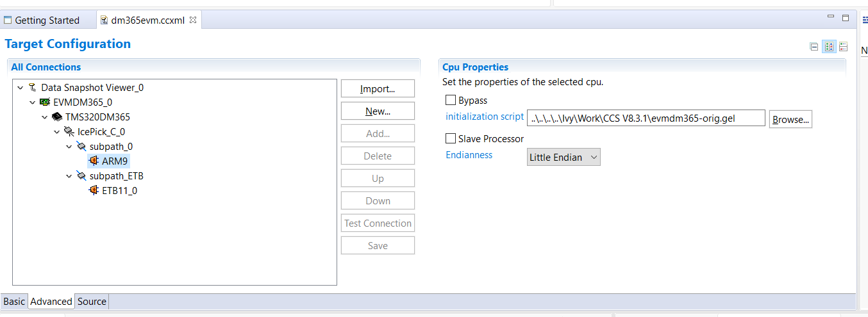868x317 pixels.
Task: Collapse the subpath_0 tree node
Action: pos(69,147)
